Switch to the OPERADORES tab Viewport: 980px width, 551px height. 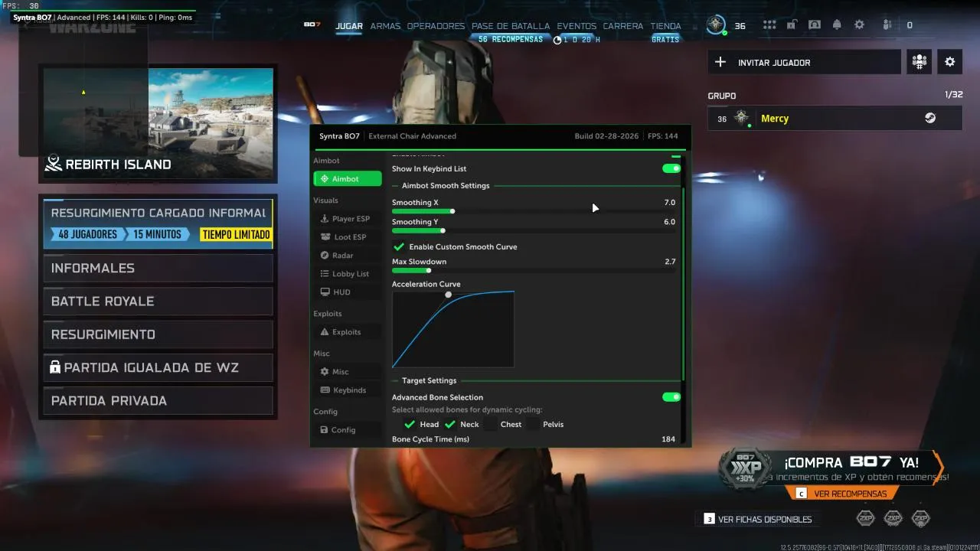436,26
